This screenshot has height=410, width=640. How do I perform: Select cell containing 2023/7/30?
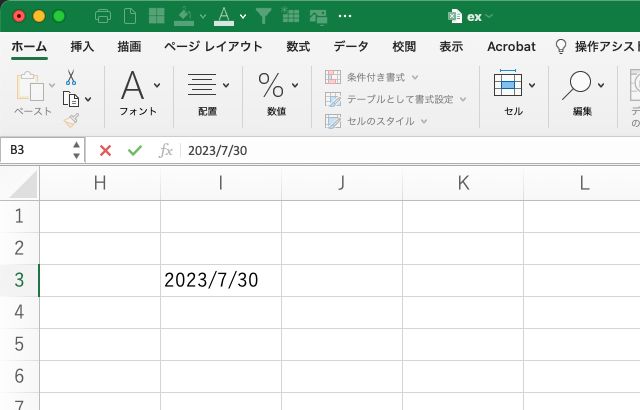click(x=220, y=280)
